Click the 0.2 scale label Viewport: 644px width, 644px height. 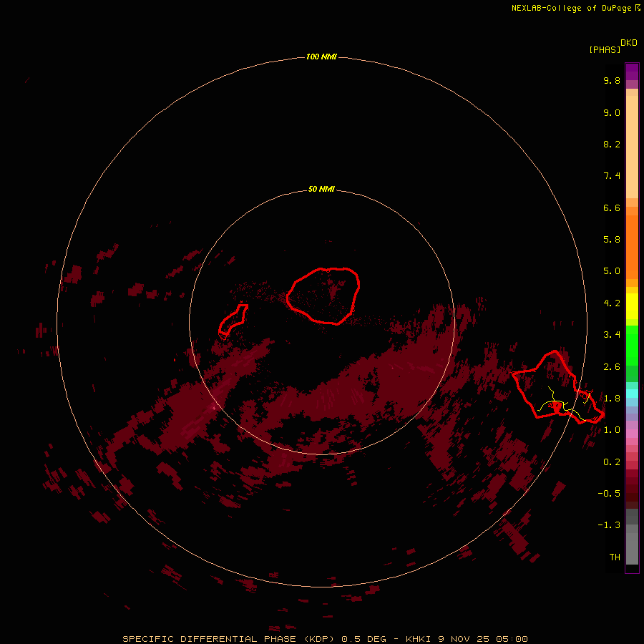click(x=612, y=462)
